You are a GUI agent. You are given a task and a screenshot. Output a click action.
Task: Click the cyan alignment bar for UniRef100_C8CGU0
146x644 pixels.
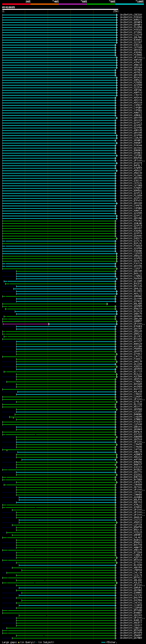tap(60, 15)
